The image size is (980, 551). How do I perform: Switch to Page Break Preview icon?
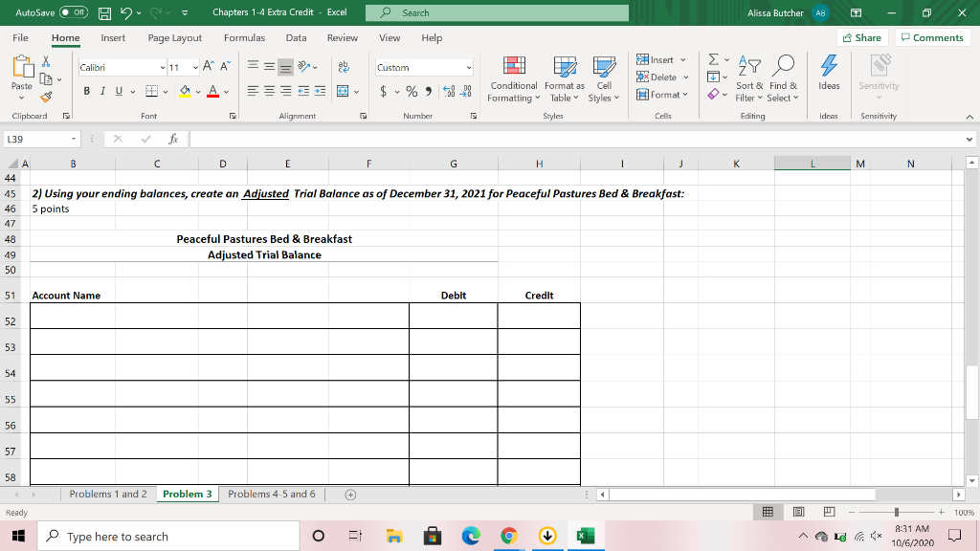point(830,512)
